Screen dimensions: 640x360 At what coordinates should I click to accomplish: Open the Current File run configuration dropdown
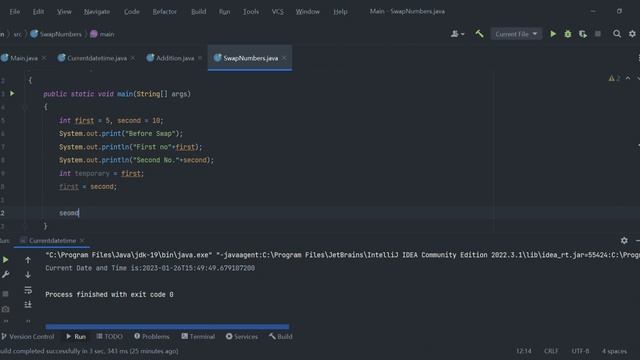[516, 34]
